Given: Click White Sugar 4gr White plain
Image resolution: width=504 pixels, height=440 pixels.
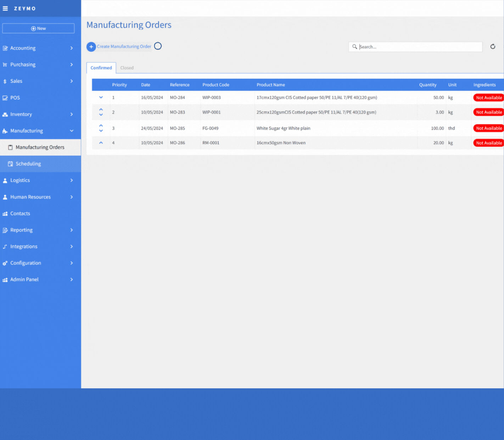Looking at the screenshot, I should [284, 128].
